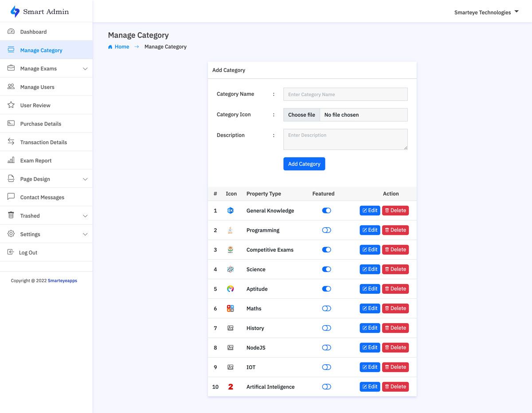This screenshot has width=532, height=413.
Task: Go to Transaction Details in sidebar
Action: 43,142
